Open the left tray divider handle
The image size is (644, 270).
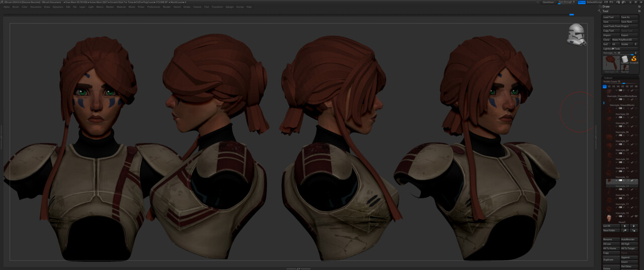tap(2, 137)
